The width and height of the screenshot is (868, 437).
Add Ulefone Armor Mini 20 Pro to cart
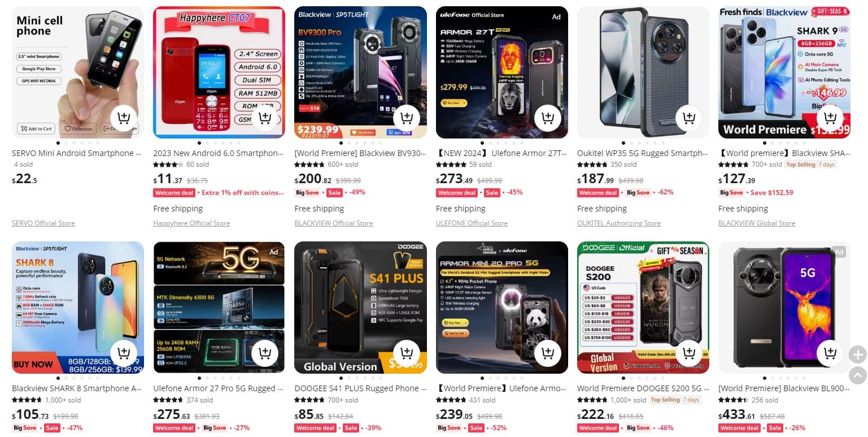(548, 353)
